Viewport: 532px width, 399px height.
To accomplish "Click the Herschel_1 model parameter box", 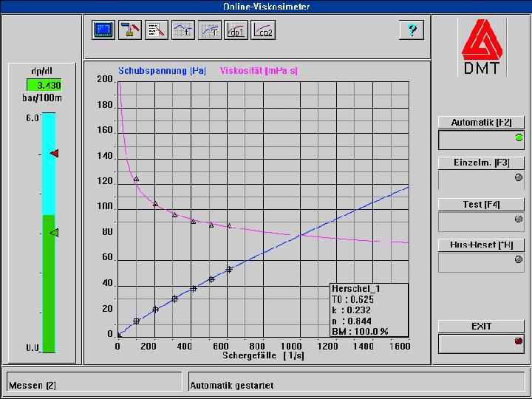I will click(x=367, y=310).
